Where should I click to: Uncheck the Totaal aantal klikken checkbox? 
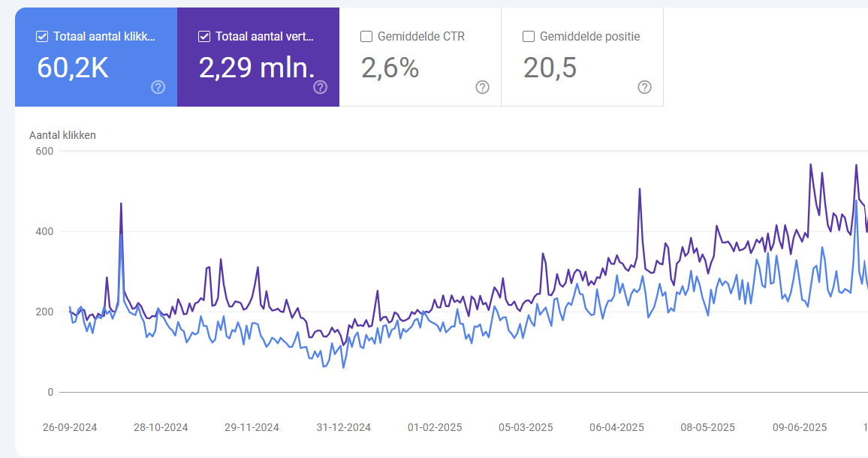click(42, 36)
